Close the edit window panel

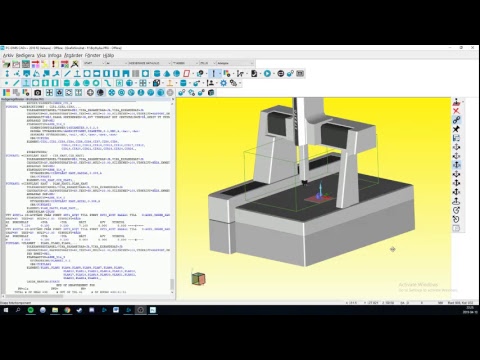(173, 99)
